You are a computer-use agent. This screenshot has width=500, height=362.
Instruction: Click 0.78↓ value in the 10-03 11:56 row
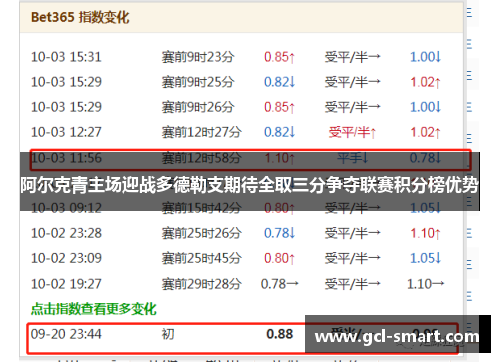[x=425, y=158]
